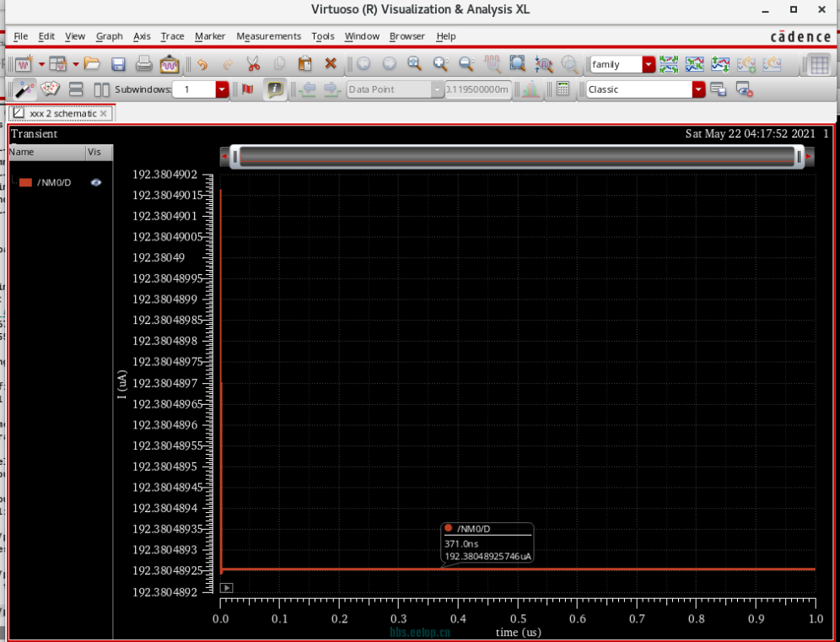Image resolution: width=840 pixels, height=642 pixels.
Task: Arrange subwindows in horizontal stacked layout
Action: coord(76,89)
